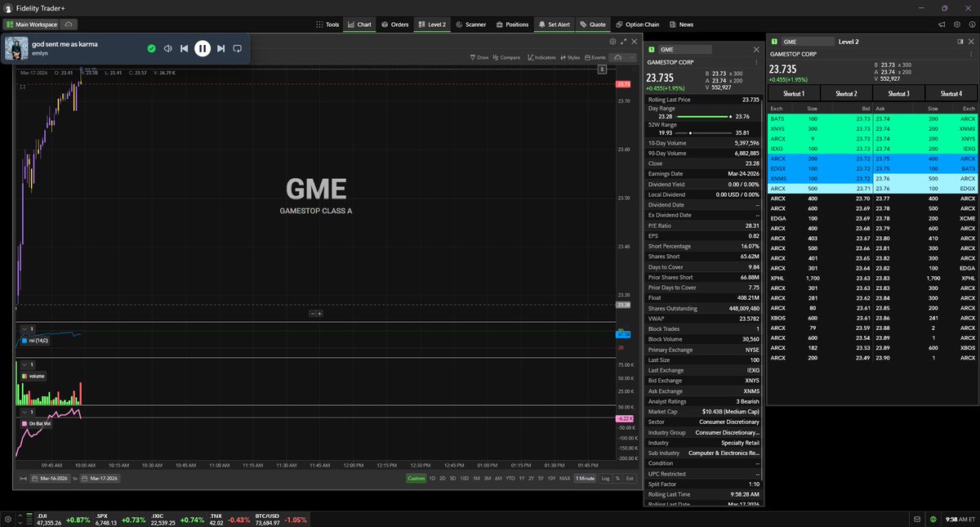This screenshot has width=980, height=527.
Task: Open the News tool
Action: pos(680,25)
